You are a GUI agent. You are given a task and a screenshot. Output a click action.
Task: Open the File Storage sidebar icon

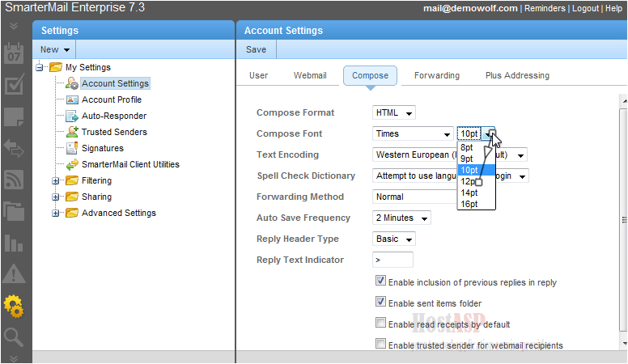point(14,211)
